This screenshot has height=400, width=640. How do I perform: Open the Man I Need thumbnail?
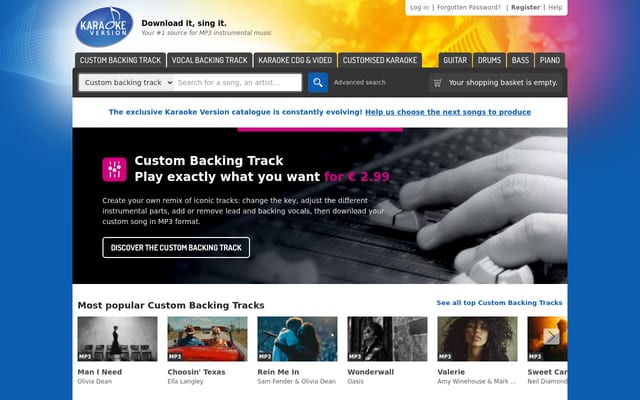pyautogui.click(x=117, y=339)
